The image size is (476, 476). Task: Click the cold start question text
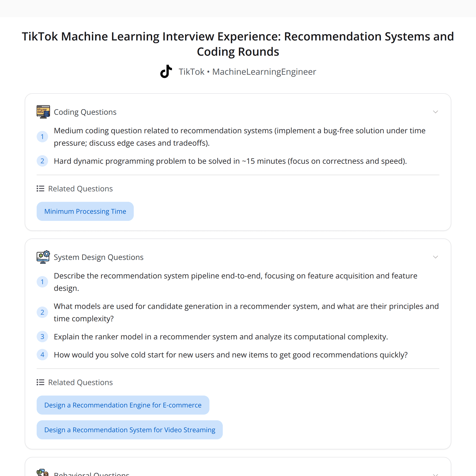pos(231,355)
